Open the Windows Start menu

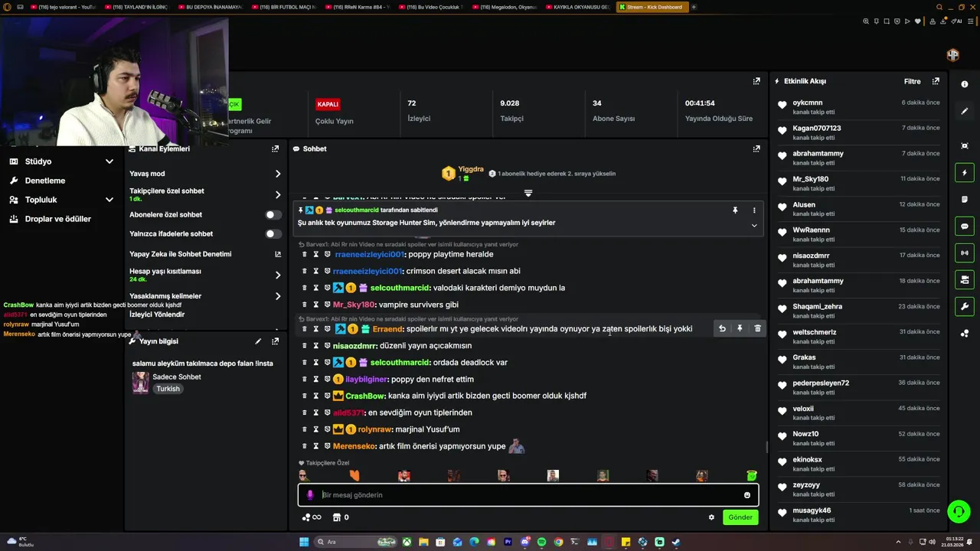tap(304, 542)
